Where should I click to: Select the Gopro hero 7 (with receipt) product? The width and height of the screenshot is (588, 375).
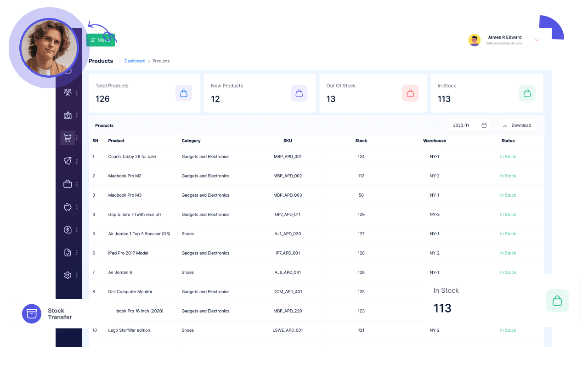[x=135, y=215]
